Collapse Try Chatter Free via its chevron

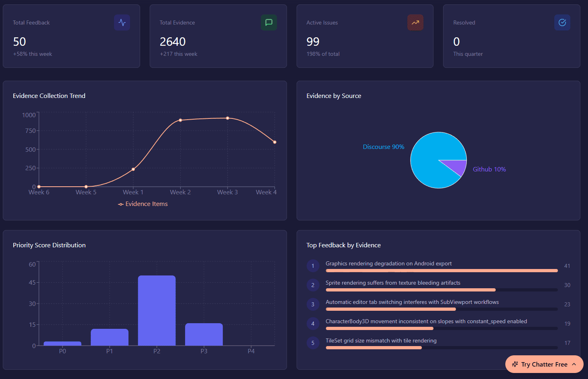coord(575,364)
